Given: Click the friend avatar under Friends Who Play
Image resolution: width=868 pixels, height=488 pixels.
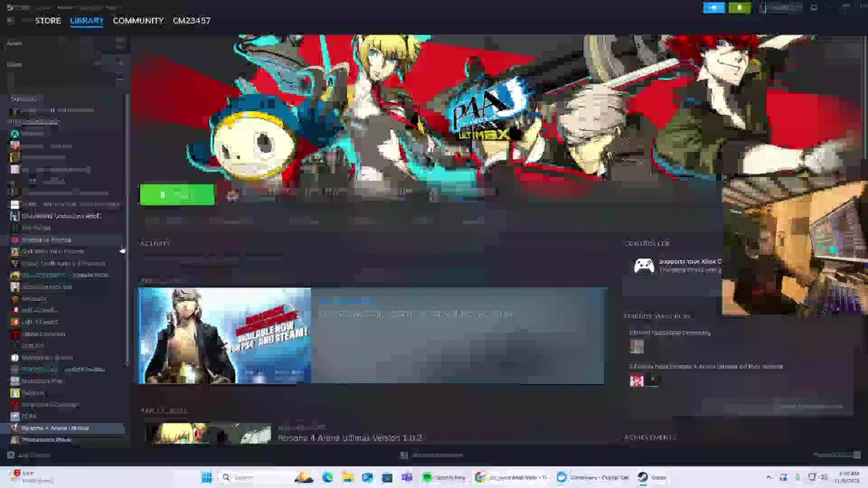Looking at the screenshot, I should [x=636, y=346].
